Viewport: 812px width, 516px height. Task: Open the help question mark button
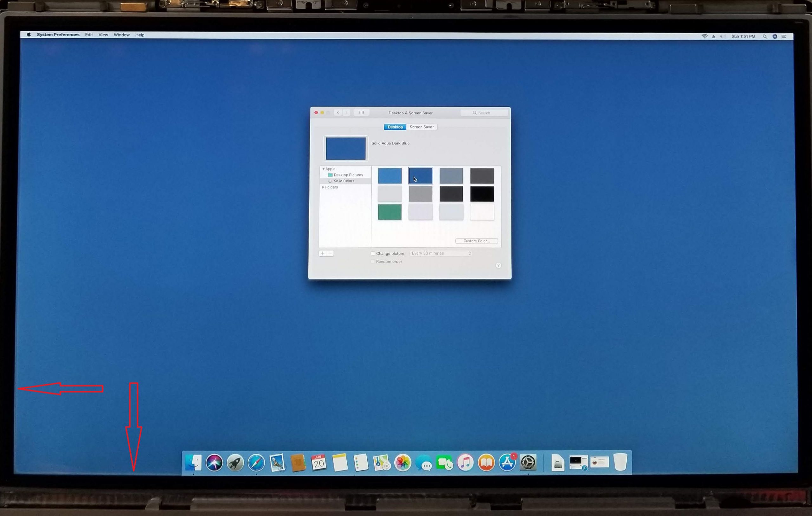(x=498, y=265)
